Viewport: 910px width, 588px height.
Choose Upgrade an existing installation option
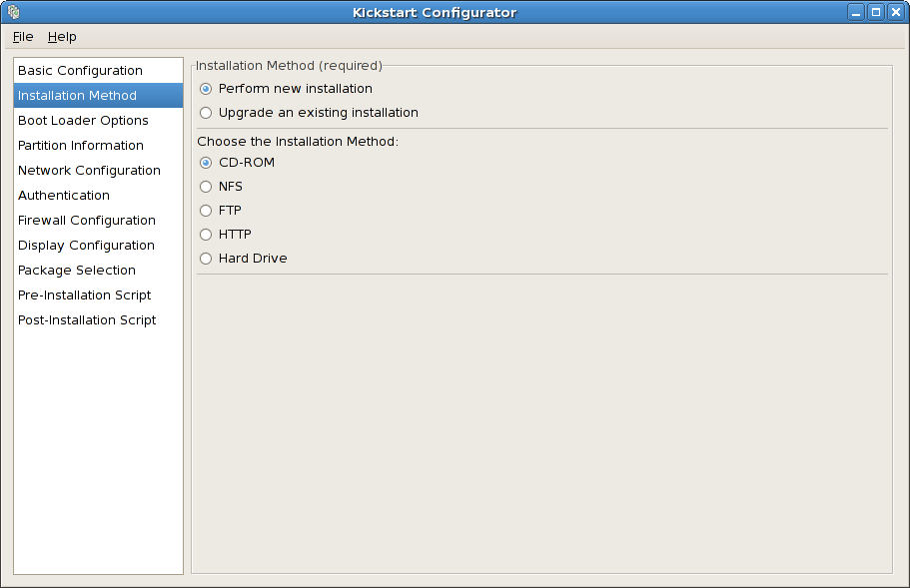point(206,113)
